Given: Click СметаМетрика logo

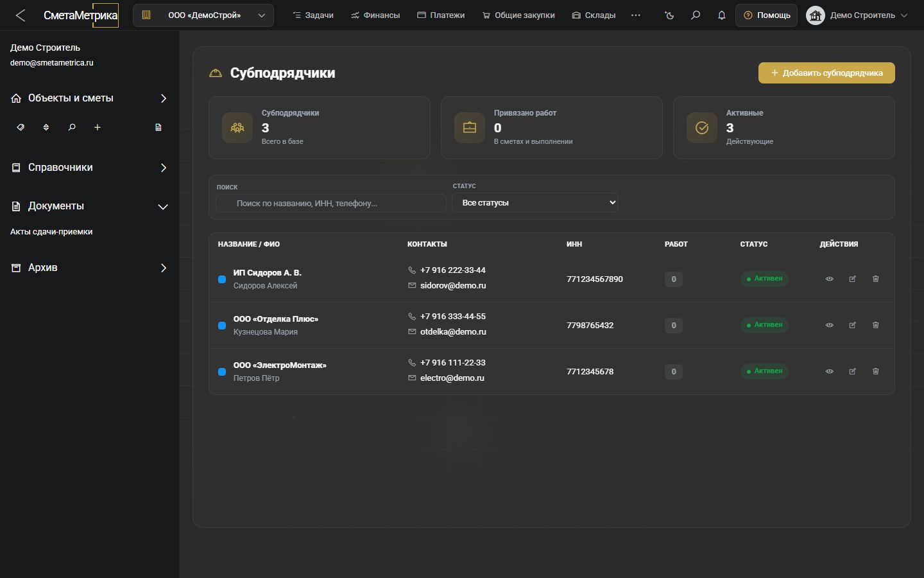Looking at the screenshot, I should 81,15.
